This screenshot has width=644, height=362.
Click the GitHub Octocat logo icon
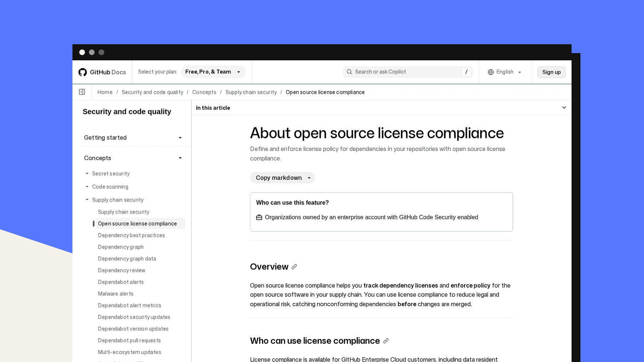(83, 72)
